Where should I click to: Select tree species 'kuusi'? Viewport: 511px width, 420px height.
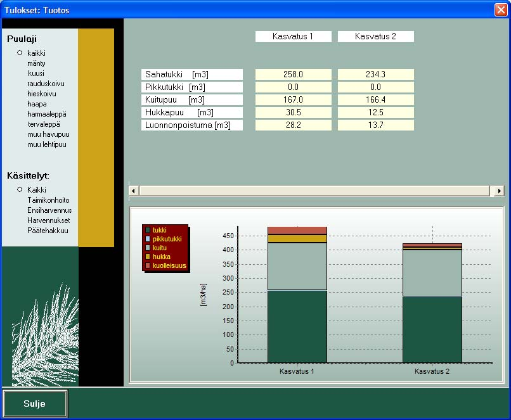tap(36, 73)
